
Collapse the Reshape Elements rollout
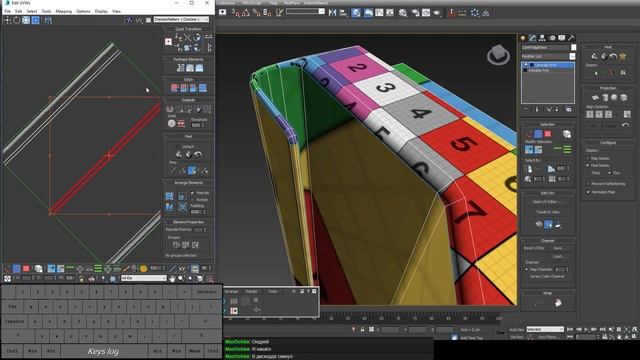pyautogui.click(x=189, y=59)
